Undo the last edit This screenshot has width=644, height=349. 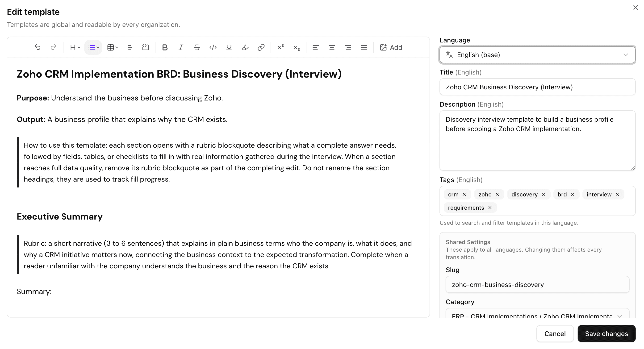pos(38,47)
